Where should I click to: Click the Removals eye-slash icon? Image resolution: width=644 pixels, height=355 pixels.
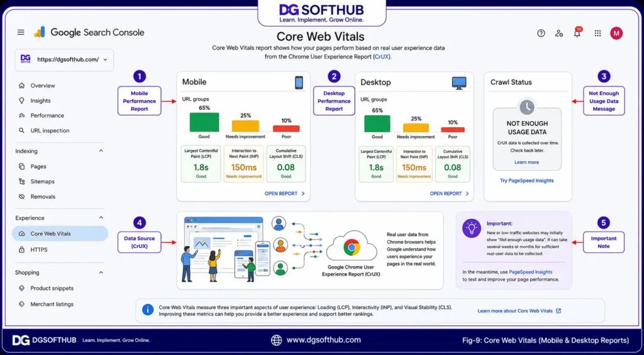(x=22, y=196)
